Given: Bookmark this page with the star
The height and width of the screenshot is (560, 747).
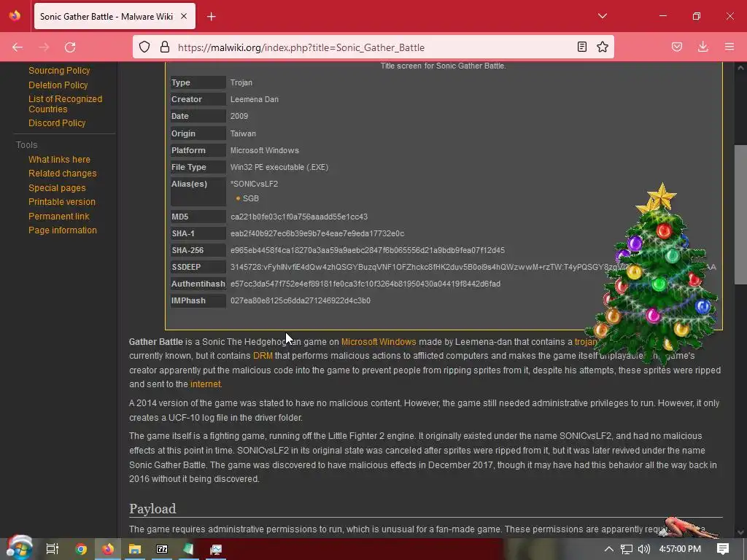Looking at the screenshot, I should (603, 47).
